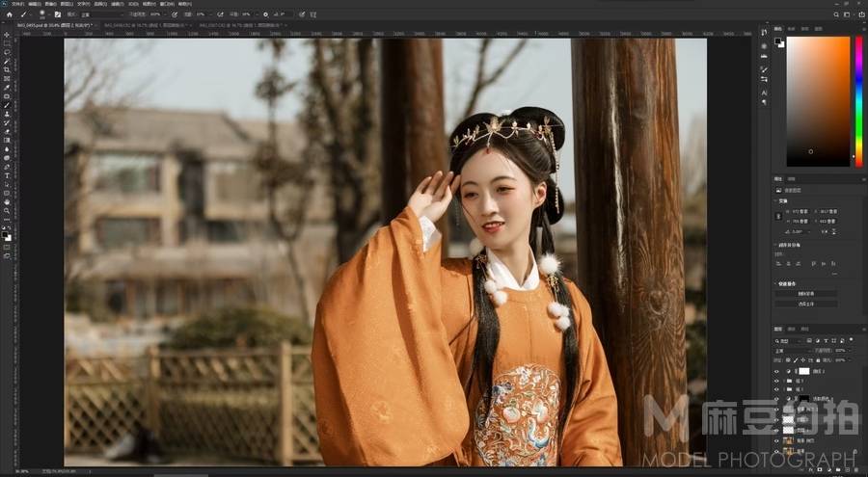Toggle lock all in Layers panel
Image resolution: width=868 pixels, height=477 pixels.
click(x=818, y=360)
